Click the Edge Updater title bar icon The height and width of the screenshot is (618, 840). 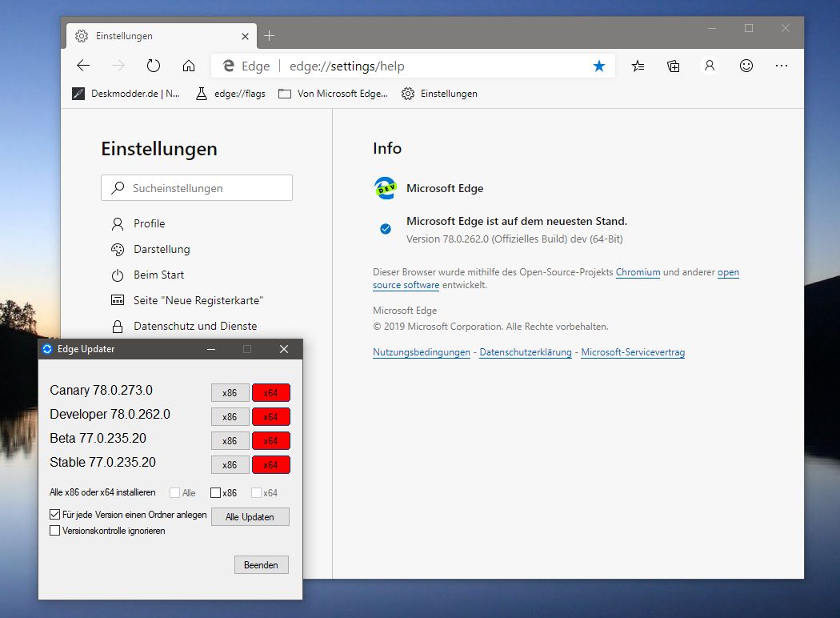pos(47,349)
